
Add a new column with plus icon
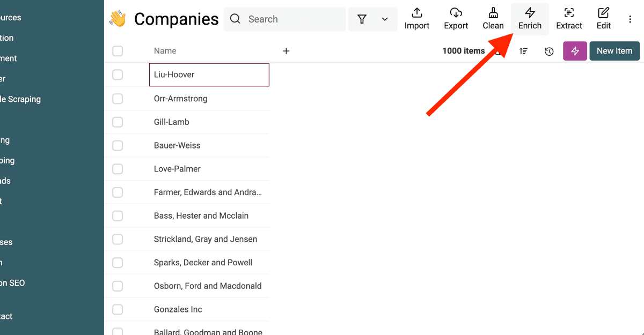(x=286, y=51)
